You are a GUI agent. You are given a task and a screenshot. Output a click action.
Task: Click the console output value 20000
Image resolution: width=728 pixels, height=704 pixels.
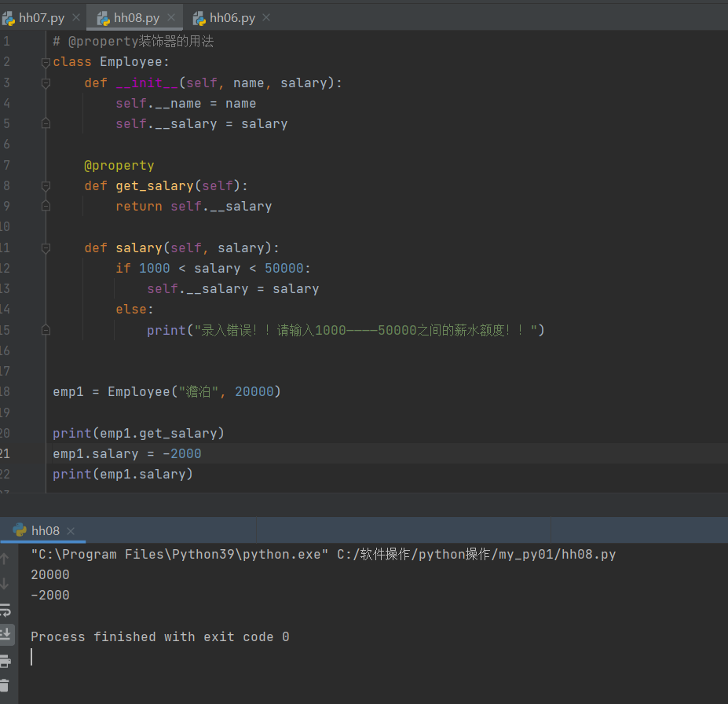click(50, 575)
